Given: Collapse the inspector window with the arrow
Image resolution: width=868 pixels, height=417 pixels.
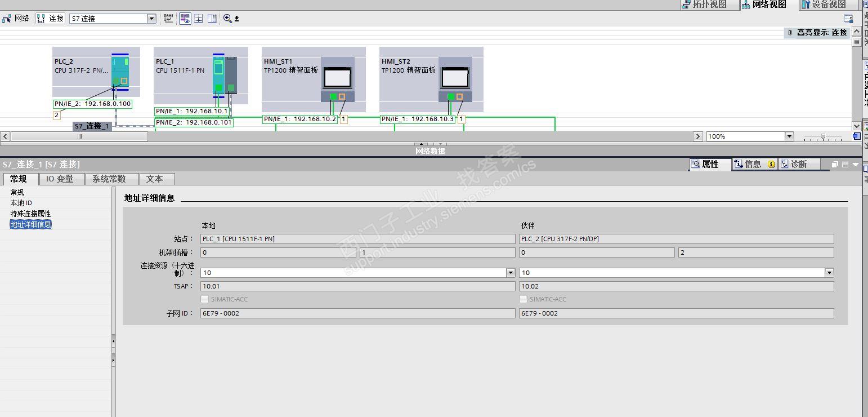Looking at the screenshot, I should pyautogui.click(x=856, y=164).
